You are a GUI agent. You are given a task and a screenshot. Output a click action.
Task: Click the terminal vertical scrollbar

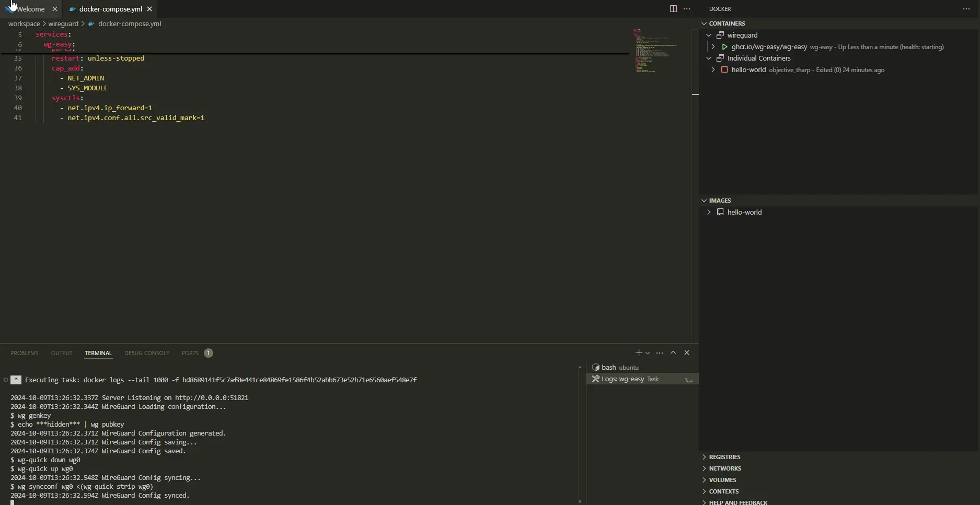(x=580, y=433)
